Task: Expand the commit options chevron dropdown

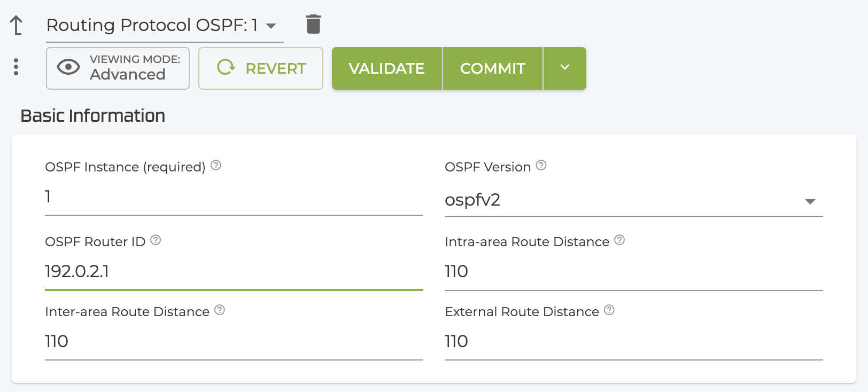Action: coord(565,68)
